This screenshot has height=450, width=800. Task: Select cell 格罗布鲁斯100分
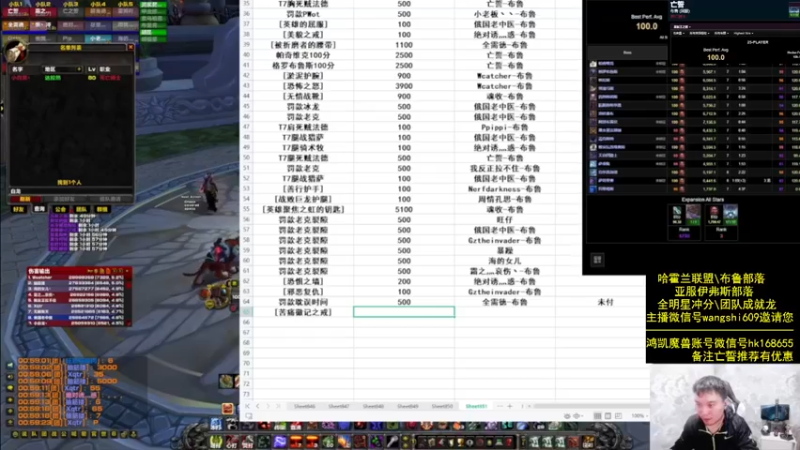[303, 65]
